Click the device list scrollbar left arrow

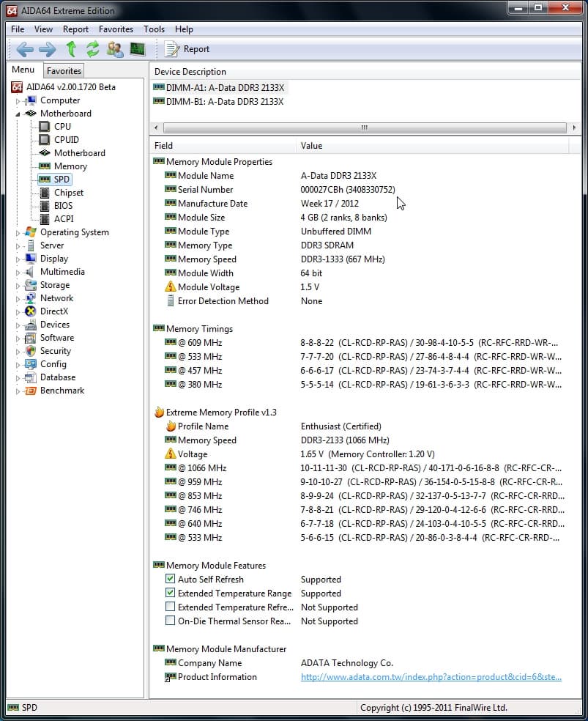(x=156, y=127)
